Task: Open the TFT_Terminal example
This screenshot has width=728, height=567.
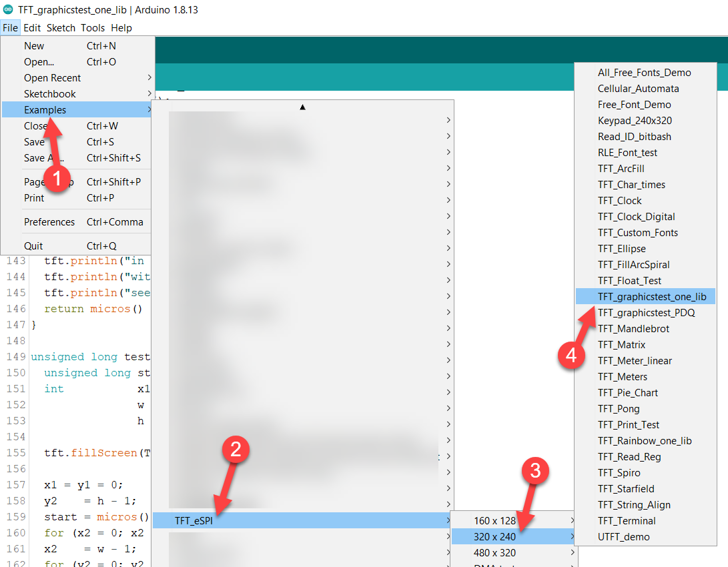Action: (x=645, y=521)
